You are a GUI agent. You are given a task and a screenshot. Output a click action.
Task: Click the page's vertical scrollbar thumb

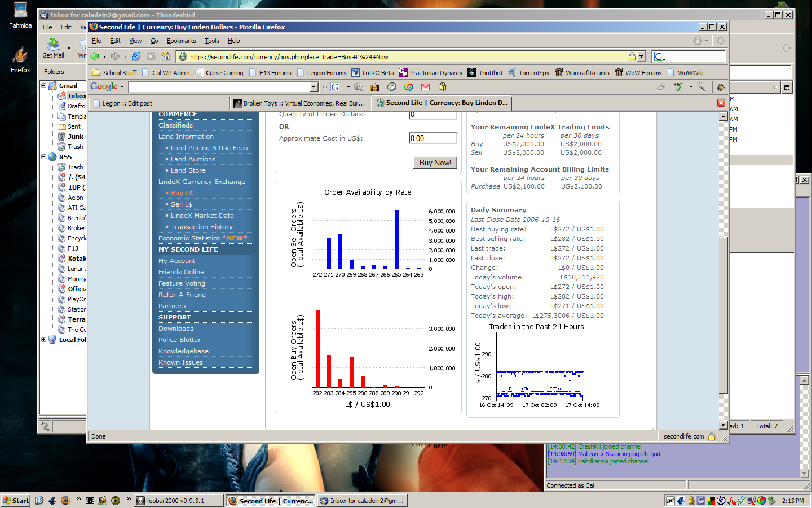click(723, 315)
